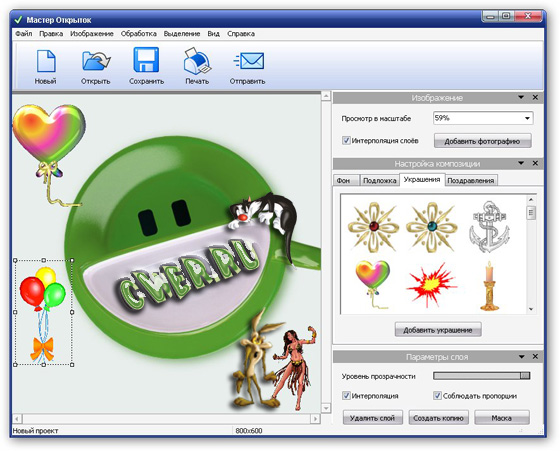Collapse the Параметры слоя panel arrow

pyautogui.click(x=521, y=356)
